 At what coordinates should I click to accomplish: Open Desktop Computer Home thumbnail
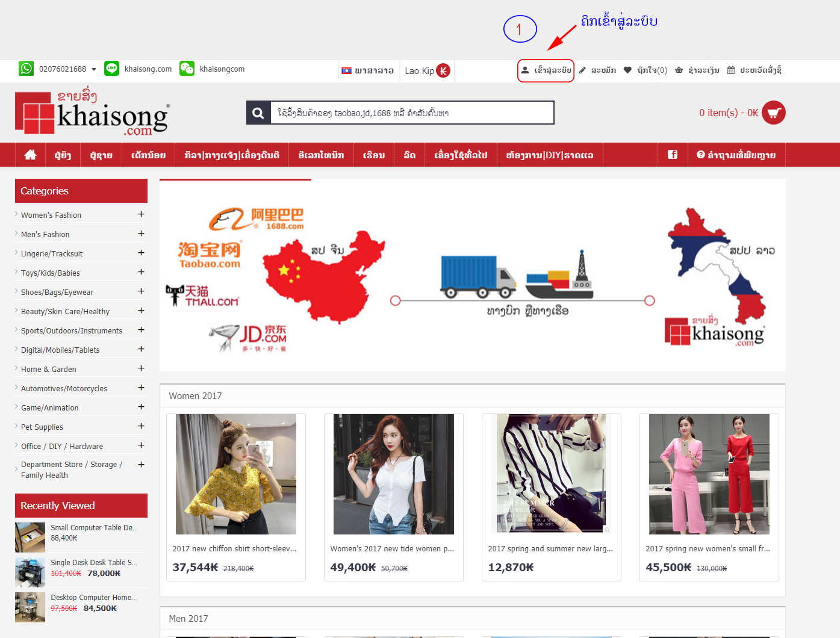(x=30, y=607)
